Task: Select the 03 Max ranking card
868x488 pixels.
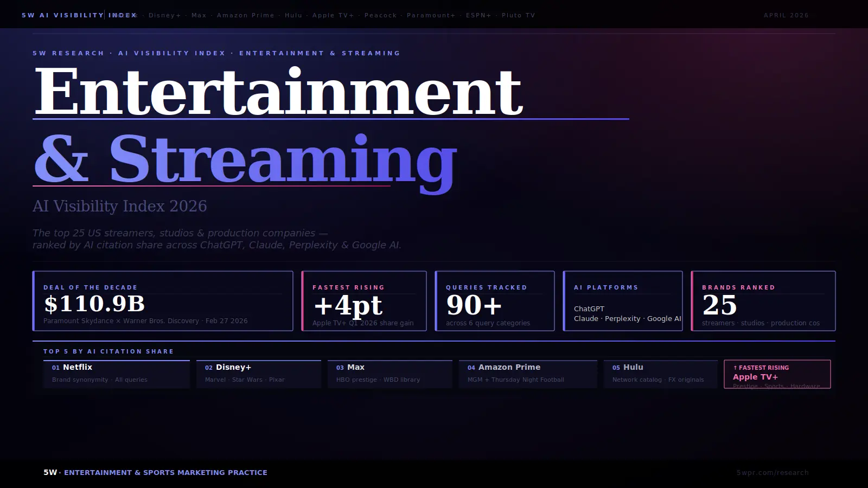Action: point(390,374)
